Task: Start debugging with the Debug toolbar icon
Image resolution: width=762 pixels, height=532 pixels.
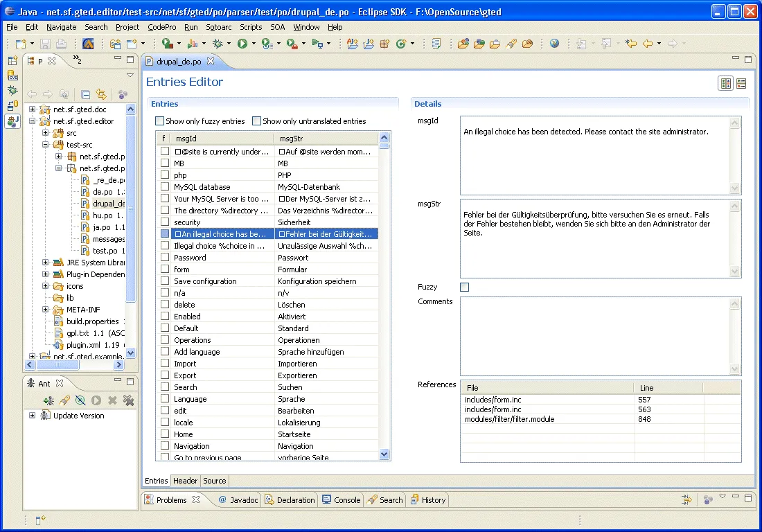Action: 216,43
